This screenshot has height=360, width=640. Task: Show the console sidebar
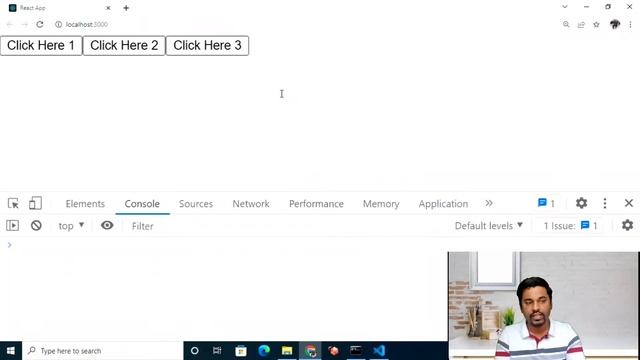(x=12, y=225)
